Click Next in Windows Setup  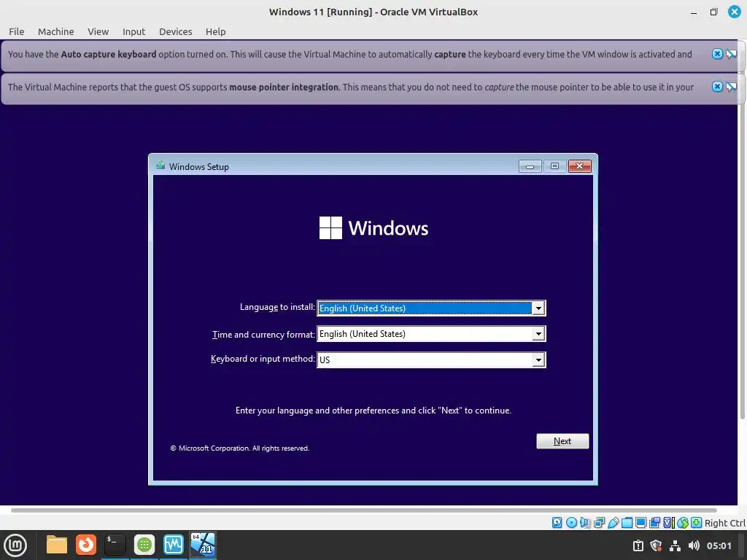tap(562, 441)
